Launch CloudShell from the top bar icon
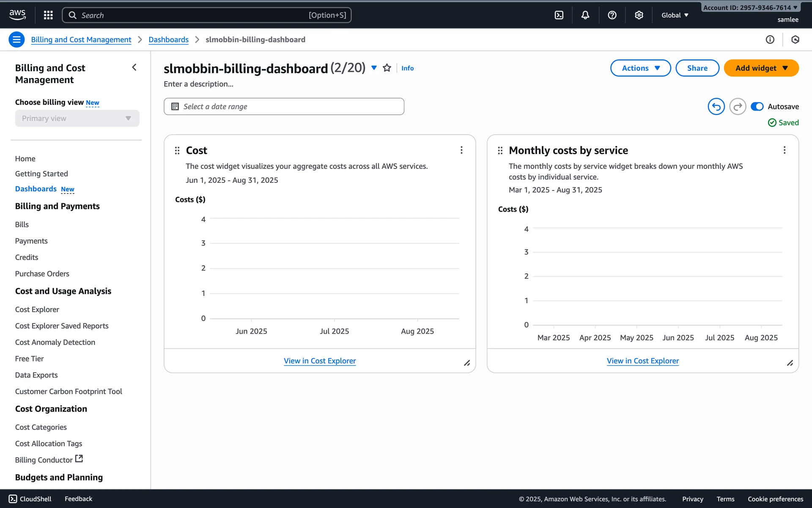Image resolution: width=812 pixels, height=508 pixels. [559, 15]
